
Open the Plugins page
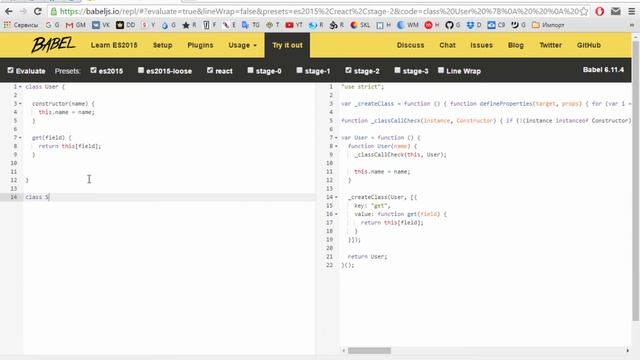tap(200, 45)
